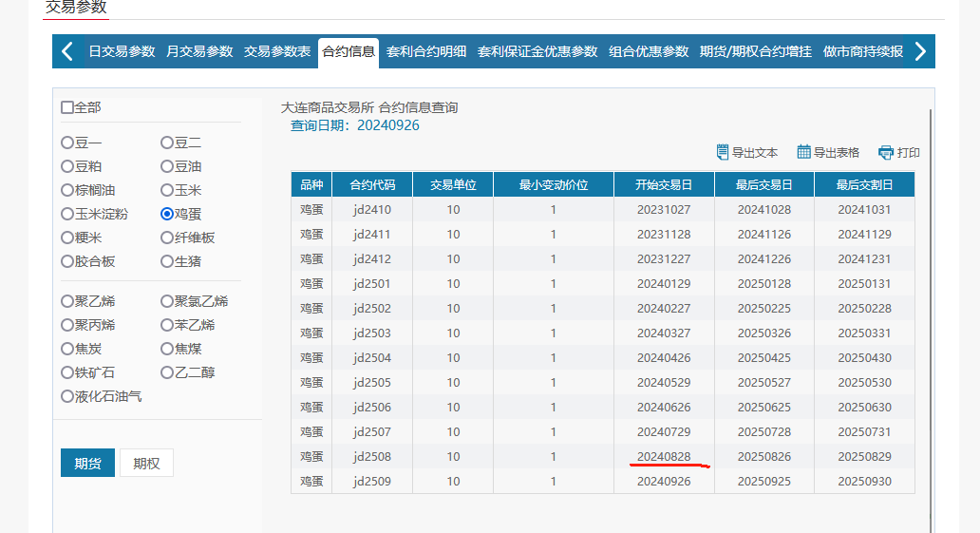Click the 期货 button
Viewport: 980px width, 533px height.
pyautogui.click(x=87, y=463)
